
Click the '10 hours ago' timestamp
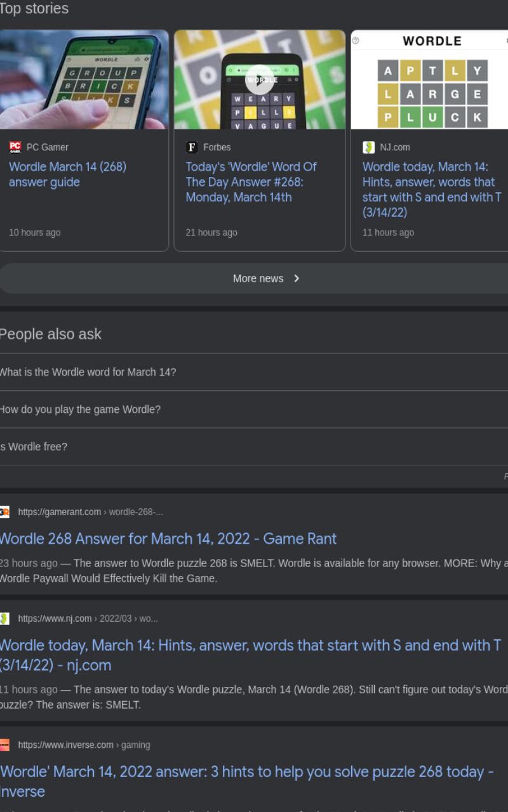pyautogui.click(x=35, y=233)
